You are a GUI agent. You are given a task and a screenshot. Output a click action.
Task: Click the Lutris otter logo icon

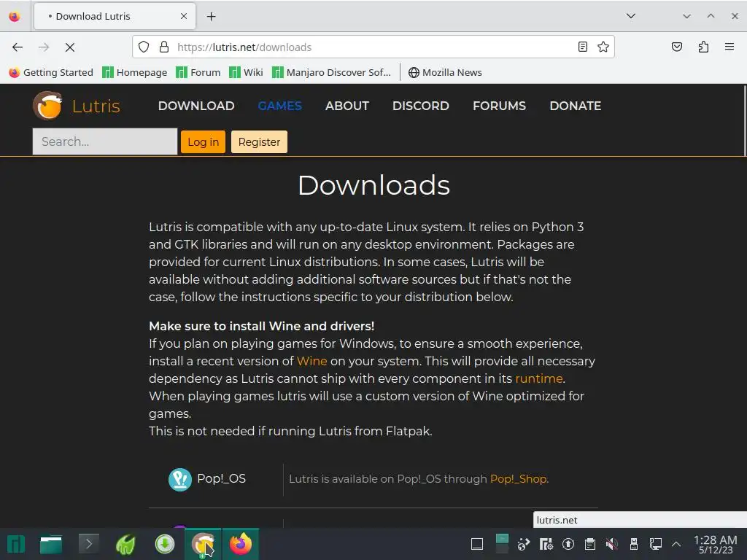pos(47,106)
